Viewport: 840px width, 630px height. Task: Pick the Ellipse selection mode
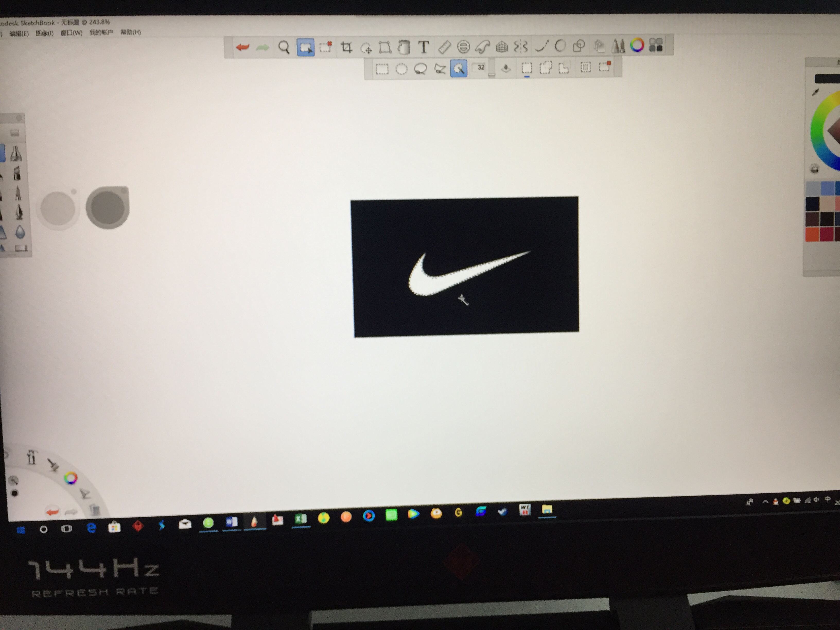coord(401,69)
